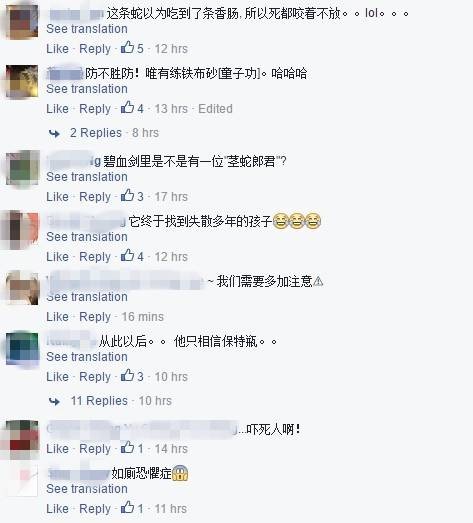473x523 pixels.
Task: Like the 我们需要多加注意 comment
Action: pyautogui.click(x=57, y=317)
